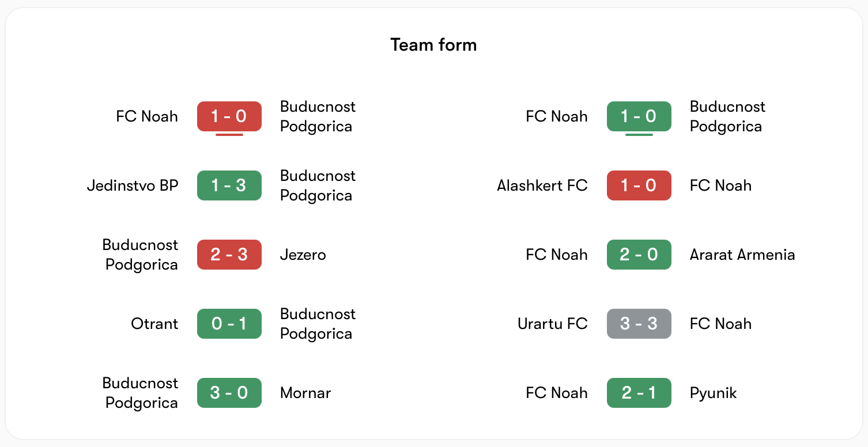The image size is (868, 447).
Task: Open the Jedinstvo BP team link
Action: tap(133, 185)
